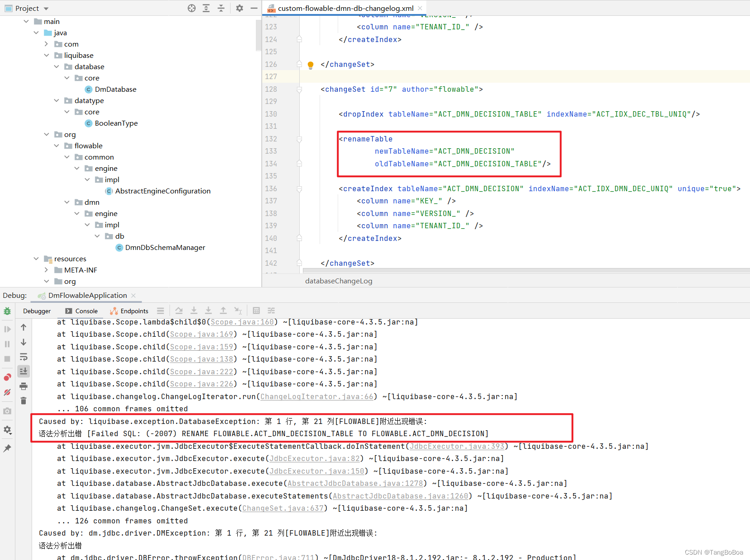This screenshot has height=560, width=750.
Task: Click the Clear All trash icon
Action: 24,400
